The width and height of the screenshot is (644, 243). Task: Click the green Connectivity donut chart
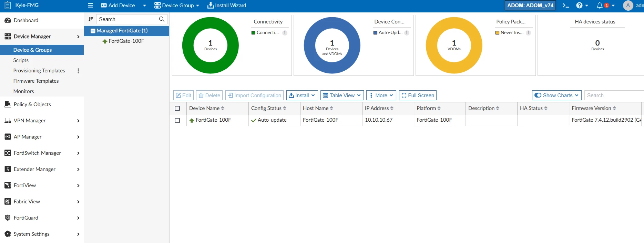click(x=211, y=45)
